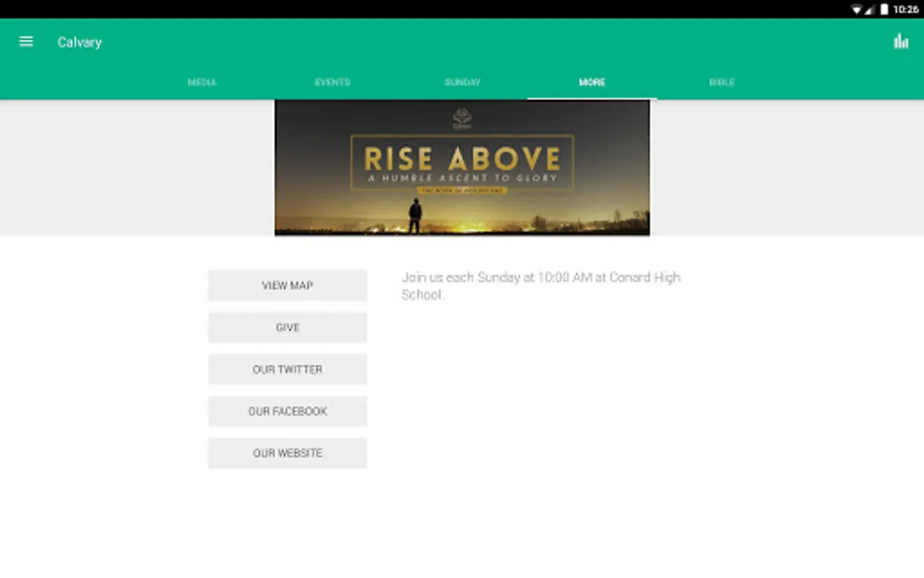The height and width of the screenshot is (578, 924).
Task: Tap the status bar clock
Action: click(905, 9)
